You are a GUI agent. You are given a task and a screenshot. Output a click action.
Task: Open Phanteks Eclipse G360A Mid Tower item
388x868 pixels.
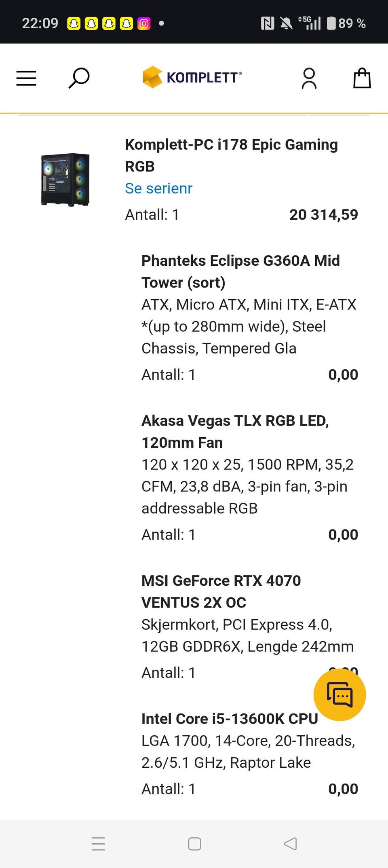point(240,271)
